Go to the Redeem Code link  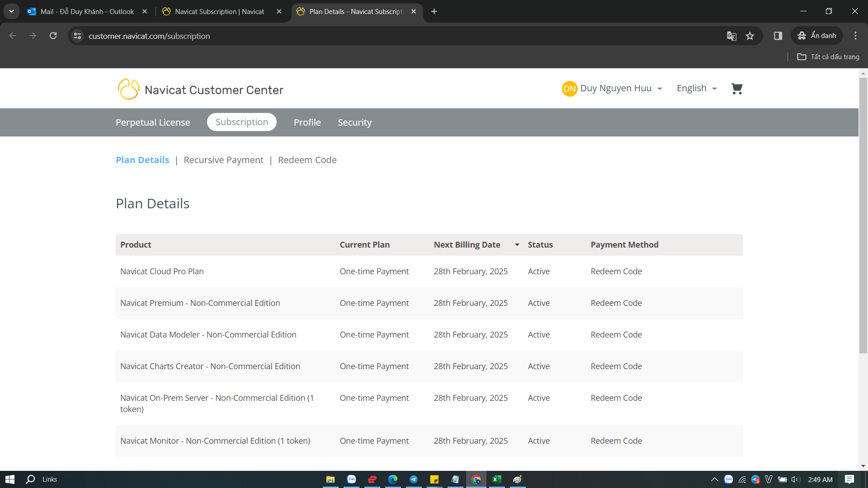tap(307, 160)
